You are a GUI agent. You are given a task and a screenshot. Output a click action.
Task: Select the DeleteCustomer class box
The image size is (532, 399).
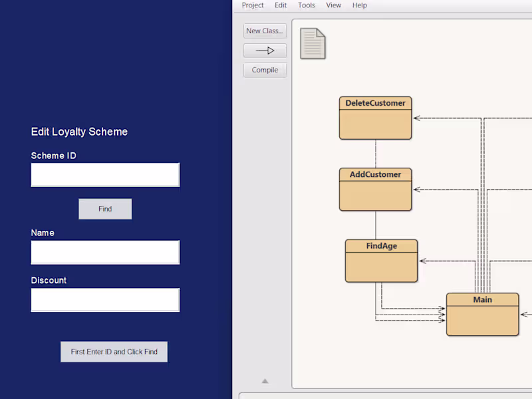[375, 118]
